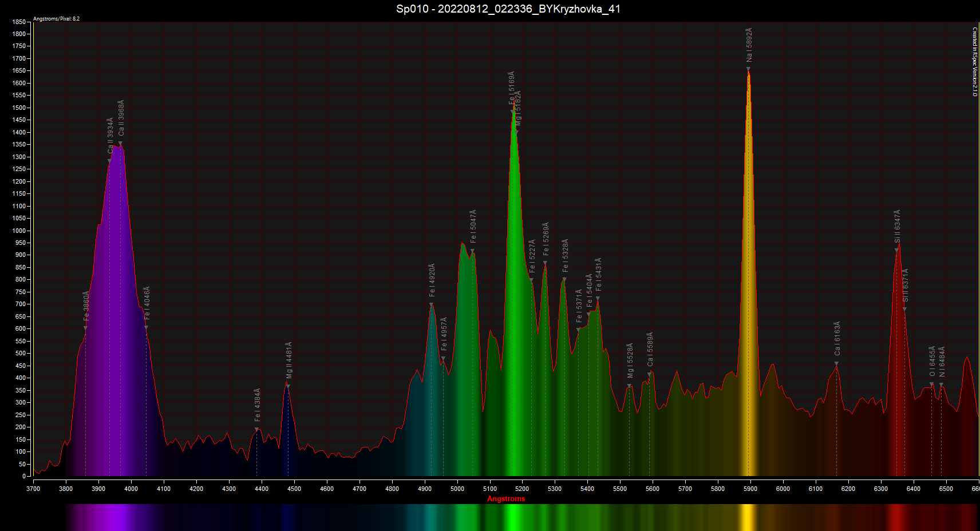This screenshot has width=980, height=531.
Task: Click the red 'Angstroms' x-axis label
Action: (506, 498)
